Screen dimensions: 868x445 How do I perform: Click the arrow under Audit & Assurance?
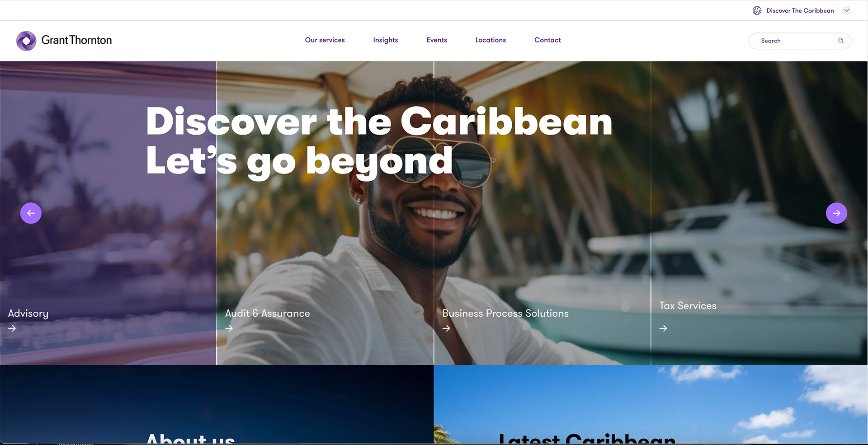[x=229, y=328]
